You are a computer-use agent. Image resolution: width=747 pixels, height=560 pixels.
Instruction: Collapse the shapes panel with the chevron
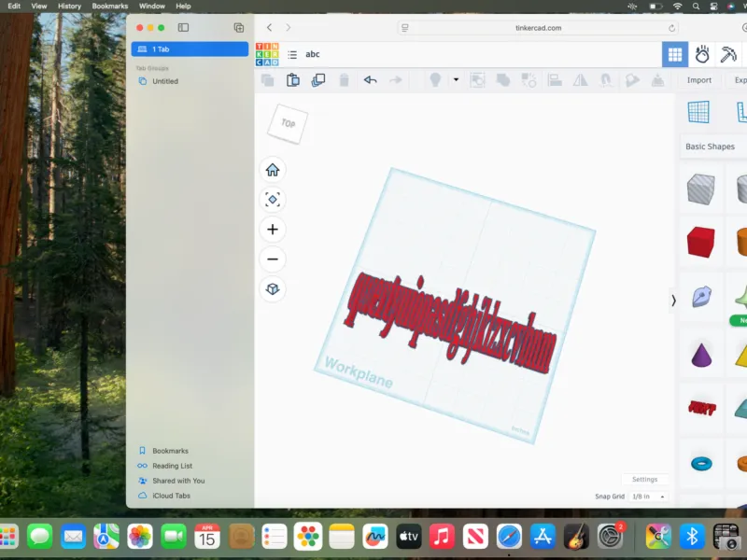[x=673, y=301]
